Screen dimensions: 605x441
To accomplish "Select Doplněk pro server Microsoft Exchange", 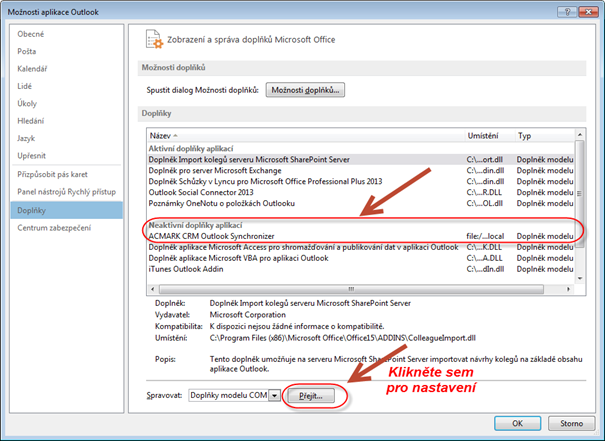I will [x=361, y=171].
